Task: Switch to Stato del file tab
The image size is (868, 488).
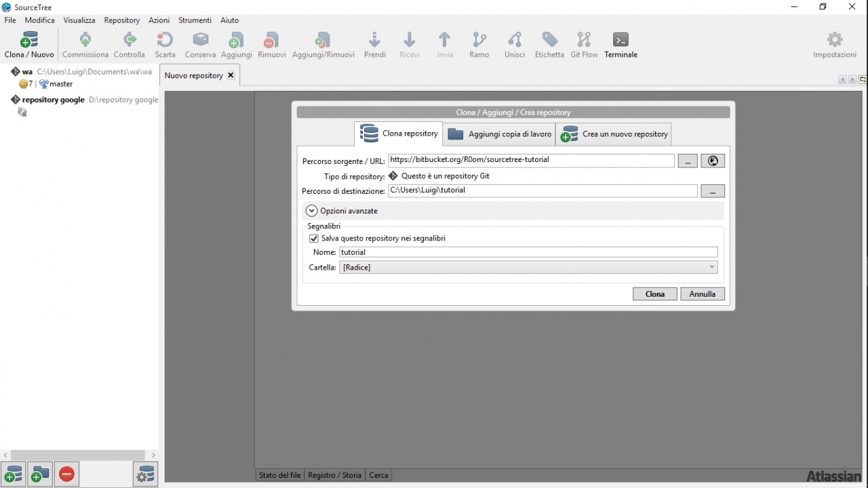Action: click(280, 475)
